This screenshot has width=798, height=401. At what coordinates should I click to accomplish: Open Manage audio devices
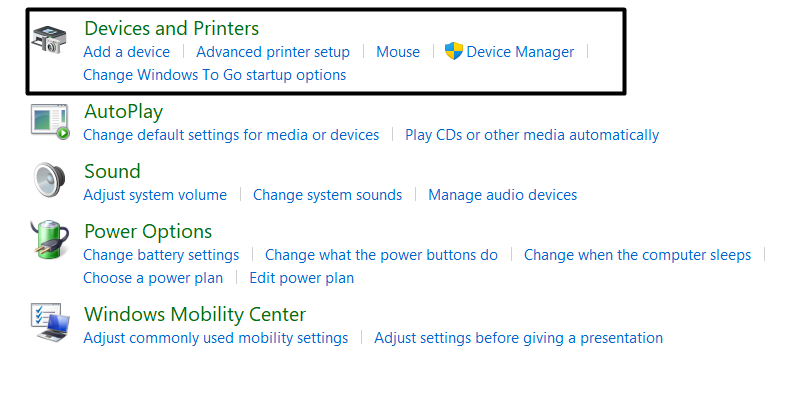click(x=502, y=195)
